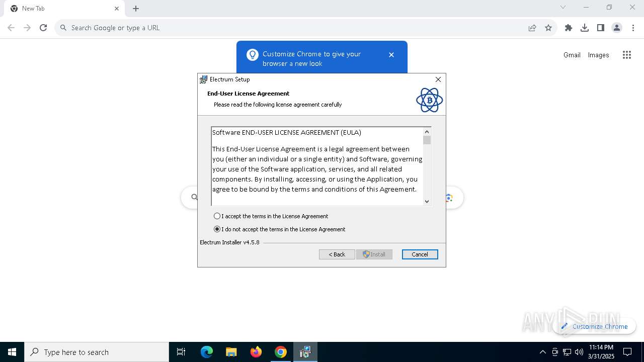Open the Gmail link

(x=572, y=55)
